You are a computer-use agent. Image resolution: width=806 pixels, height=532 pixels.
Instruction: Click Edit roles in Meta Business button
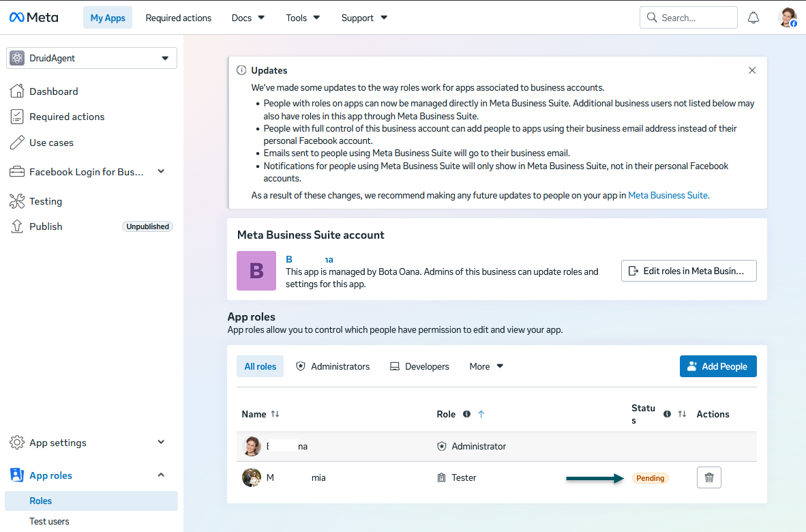point(689,271)
